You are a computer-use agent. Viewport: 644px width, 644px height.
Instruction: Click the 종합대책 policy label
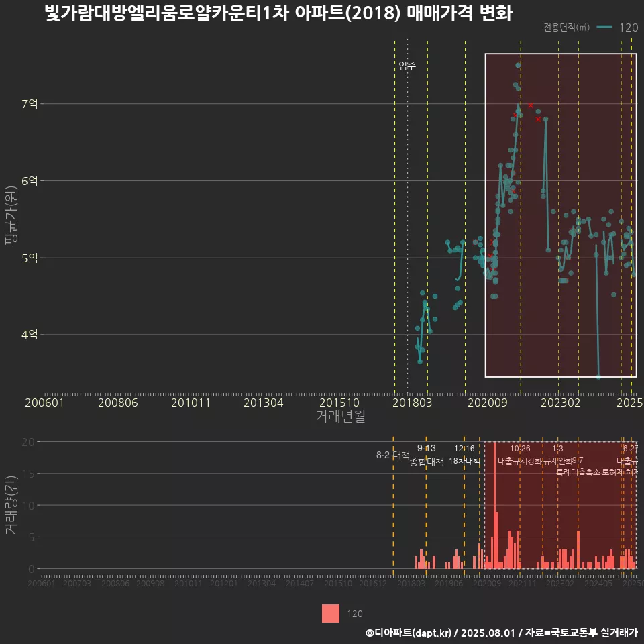coord(427,462)
